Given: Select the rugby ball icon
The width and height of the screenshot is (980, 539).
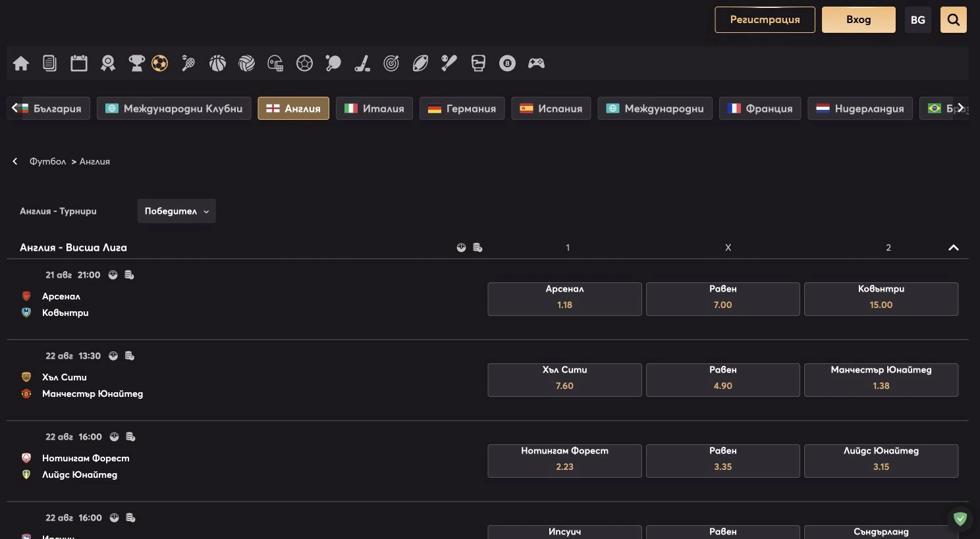Looking at the screenshot, I should (420, 63).
